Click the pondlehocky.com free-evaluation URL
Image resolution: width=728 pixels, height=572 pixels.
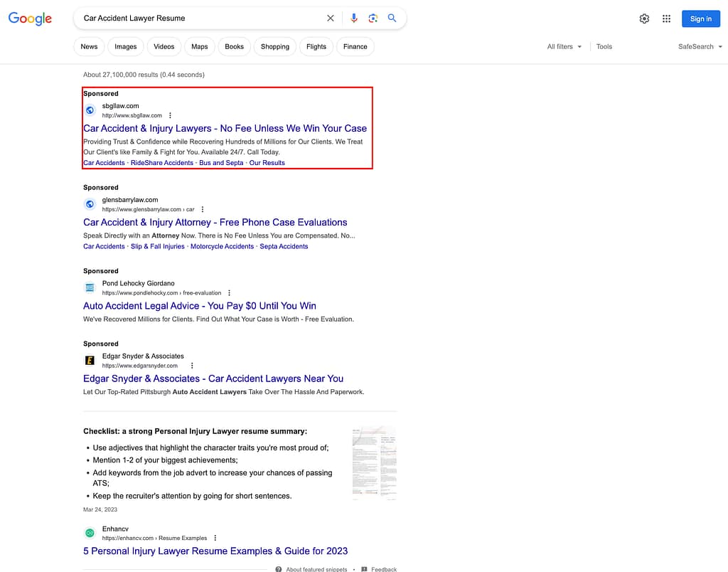(161, 292)
